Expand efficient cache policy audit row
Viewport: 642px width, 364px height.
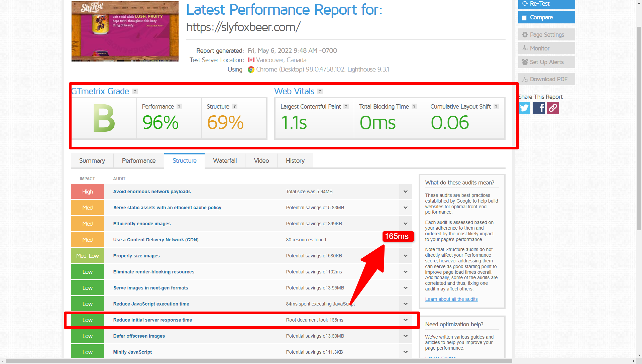(405, 208)
